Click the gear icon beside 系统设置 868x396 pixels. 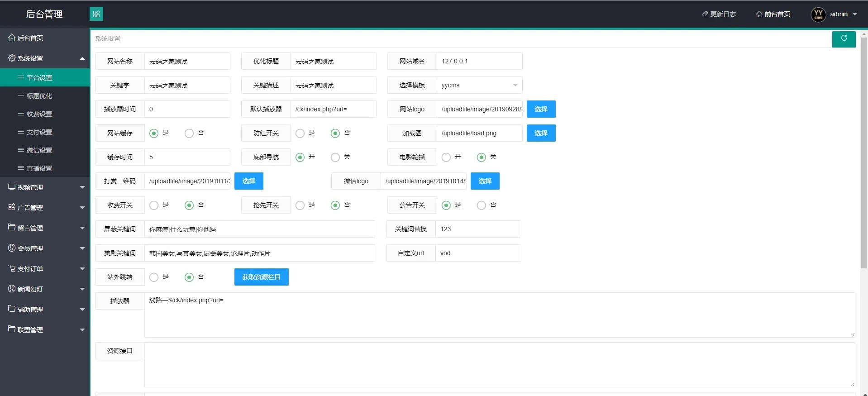pyautogui.click(x=12, y=58)
